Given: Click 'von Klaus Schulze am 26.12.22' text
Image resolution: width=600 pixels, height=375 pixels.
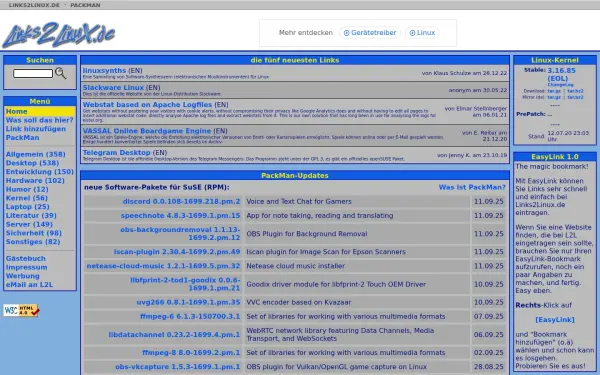Looking at the screenshot, I should tap(464, 73).
